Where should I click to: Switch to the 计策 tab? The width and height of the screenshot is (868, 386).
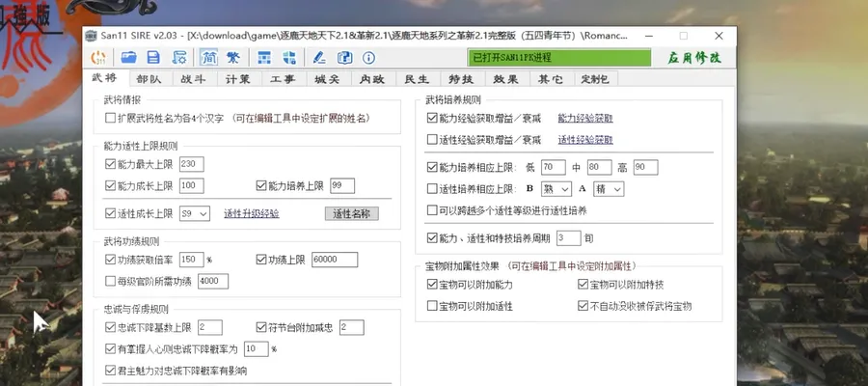tap(238, 79)
